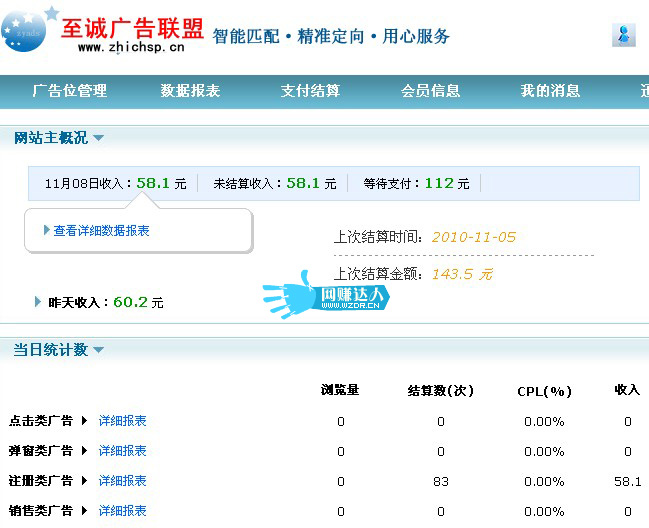Click the 等待支付 amount 112
The width and height of the screenshot is (649, 528).
pyautogui.click(x=439, y=183)
